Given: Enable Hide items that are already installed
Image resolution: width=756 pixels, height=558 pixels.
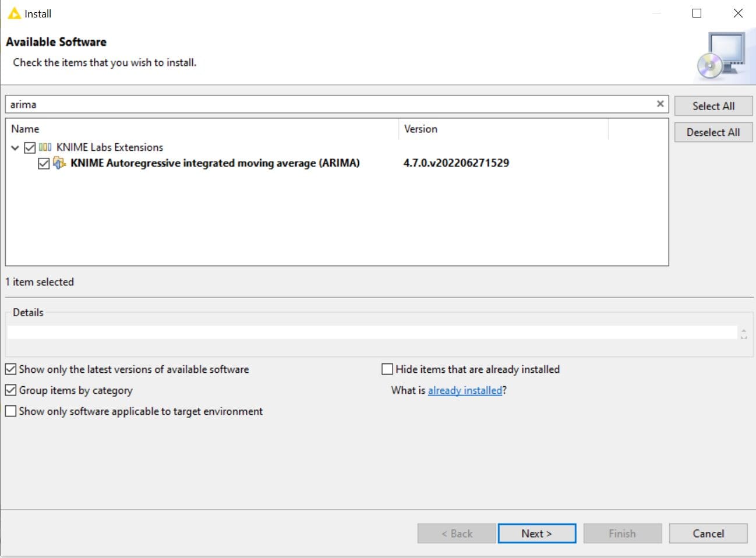Looking at the screenshot, I should 387,369.
